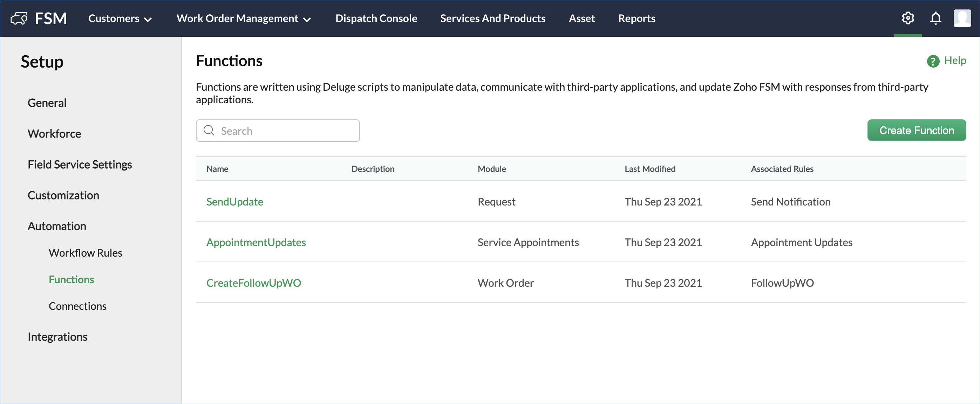980x404 pixels.
Task: Open the Reports menu item
Action: click(x=637, y=18)
